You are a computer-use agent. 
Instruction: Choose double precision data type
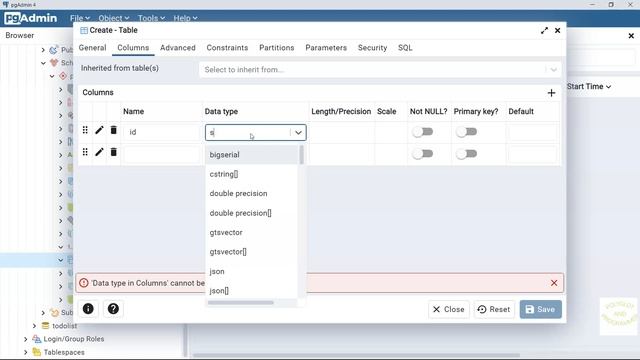coord(252,193)
